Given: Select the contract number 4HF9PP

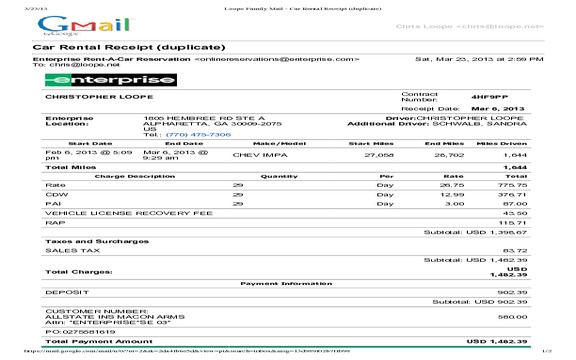Looking at the screenshot, I should coord(490,97).
